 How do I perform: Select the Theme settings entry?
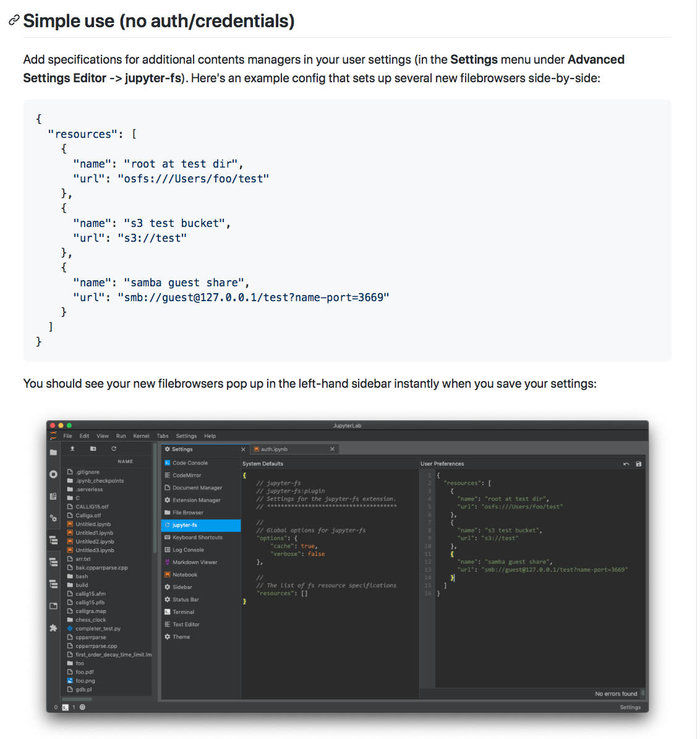tap(201, 637)
